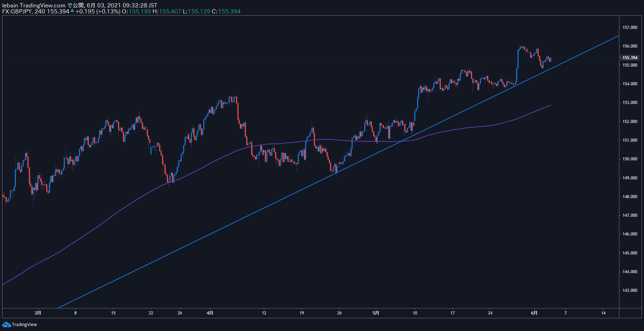The image size is (644, 331).
Task: Click the 157.000 price axis label
Action: [630, 27]
